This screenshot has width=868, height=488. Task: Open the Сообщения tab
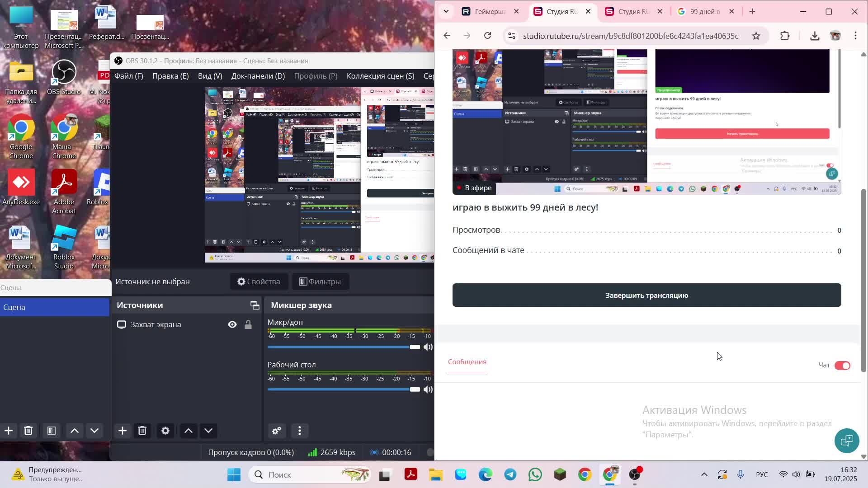(467, 362)
